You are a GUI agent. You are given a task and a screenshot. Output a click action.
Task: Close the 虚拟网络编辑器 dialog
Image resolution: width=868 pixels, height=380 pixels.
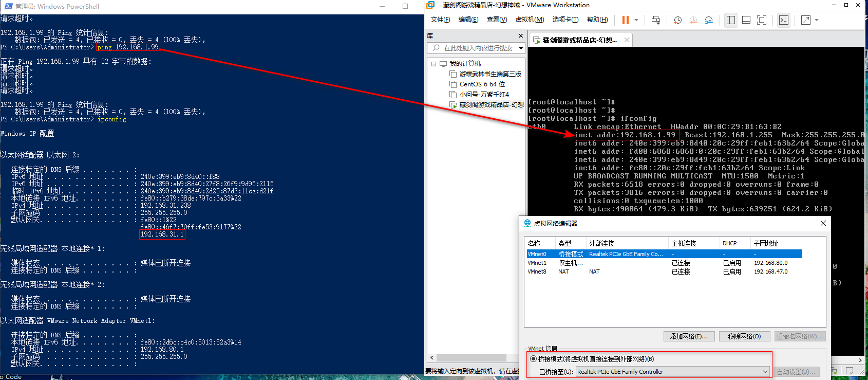[823, 223]
